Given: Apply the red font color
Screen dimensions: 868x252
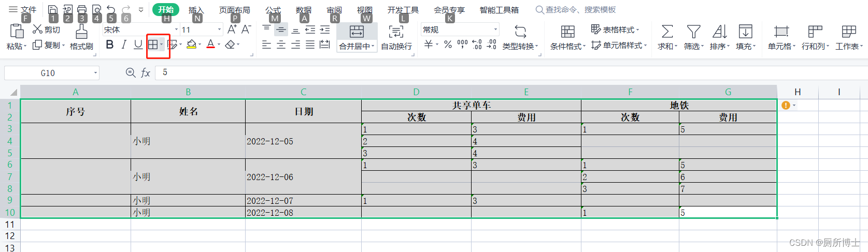Looking at the screenshot, I should (x=210, y=45).
